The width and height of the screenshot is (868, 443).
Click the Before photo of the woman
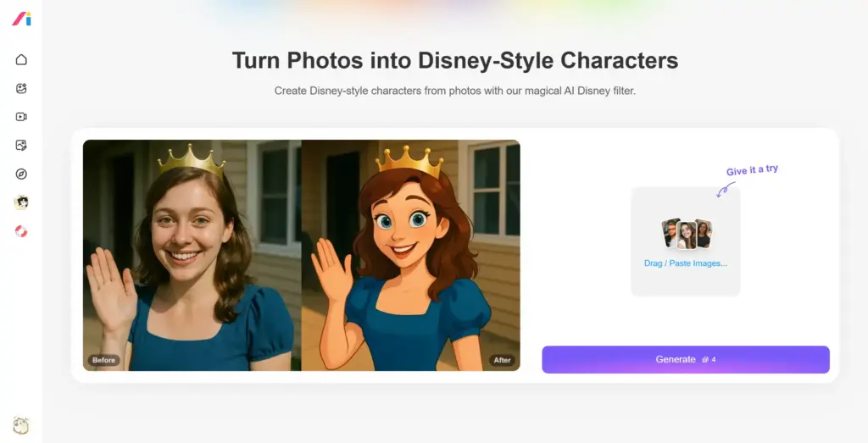tap(192, 255)
